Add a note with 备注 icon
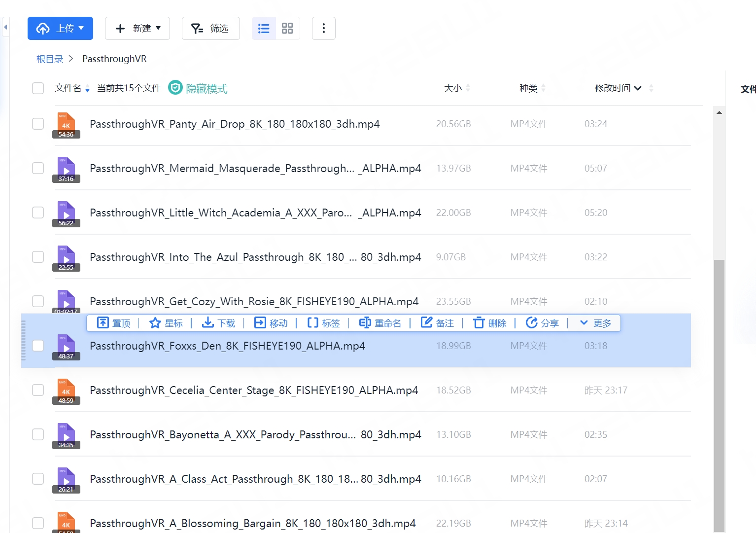Viewport: 756px width, 533px height. [x=426, y=323]
